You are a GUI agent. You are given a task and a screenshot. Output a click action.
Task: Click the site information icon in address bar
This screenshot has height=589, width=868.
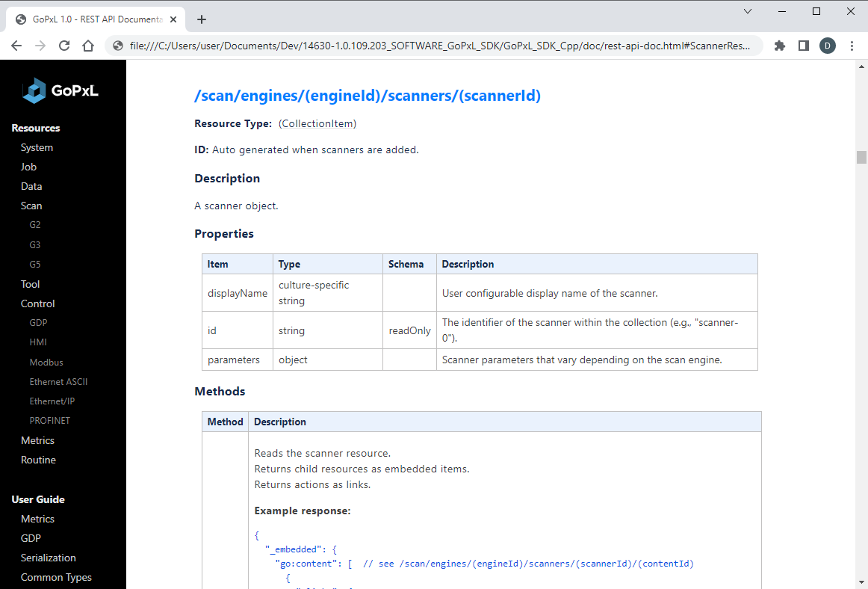[x=118, y=46]
